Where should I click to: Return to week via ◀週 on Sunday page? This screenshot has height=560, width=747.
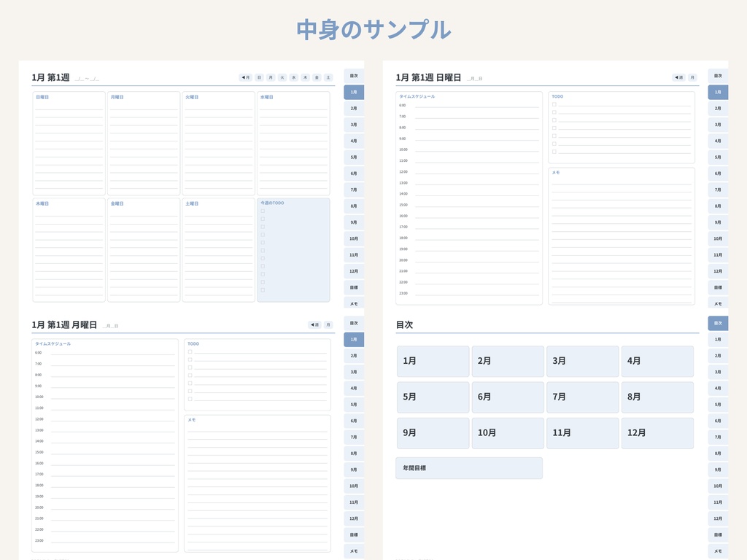[x=679, y=77]
